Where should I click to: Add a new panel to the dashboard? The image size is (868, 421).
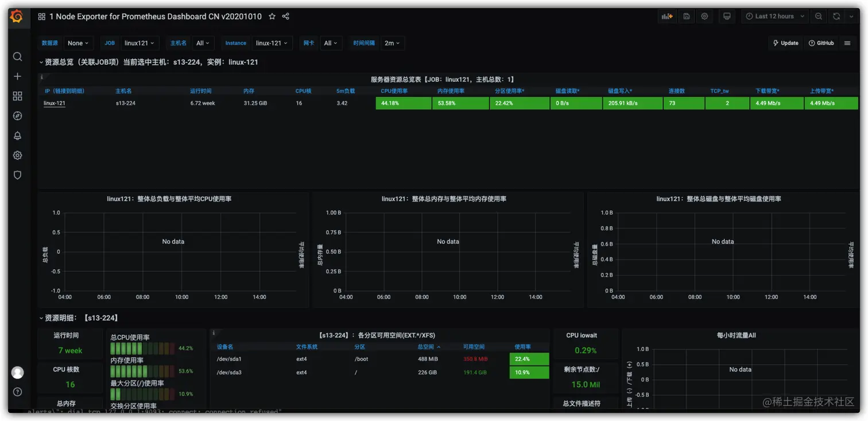click(667, 17)
